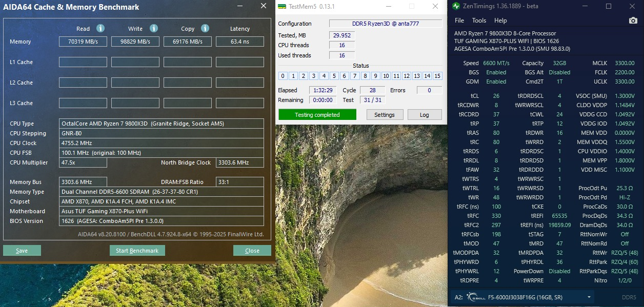The image size is (644, 307).
Task: Click the Write info icon in AIDA64
Action: coord(154,28)
